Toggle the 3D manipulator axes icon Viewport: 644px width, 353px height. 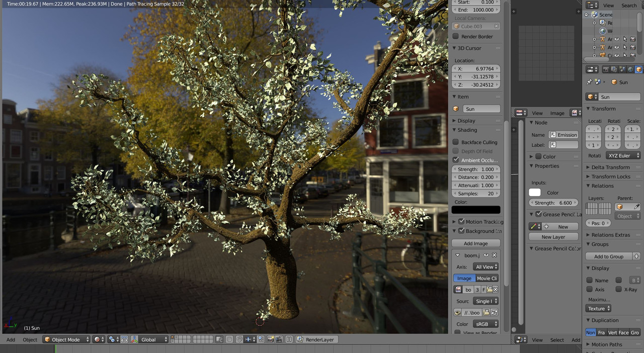pyautogui.click(x=135, y=339)
